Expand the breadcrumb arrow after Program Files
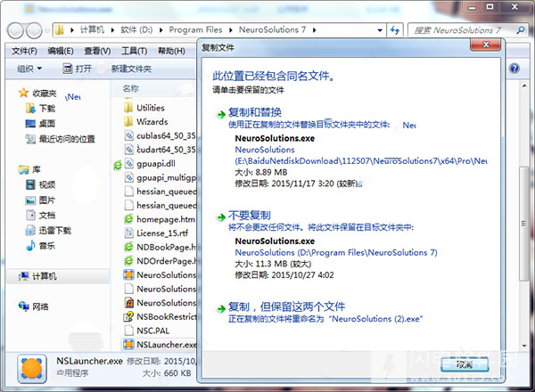Image resolution: width=535 pixels, height=392 pixels. click(231, 30)
